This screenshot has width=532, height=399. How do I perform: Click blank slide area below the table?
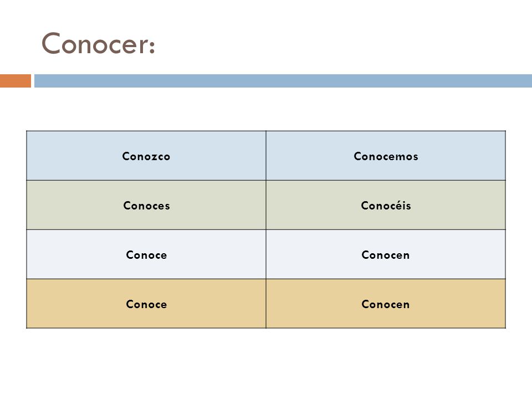coord(266,363)
